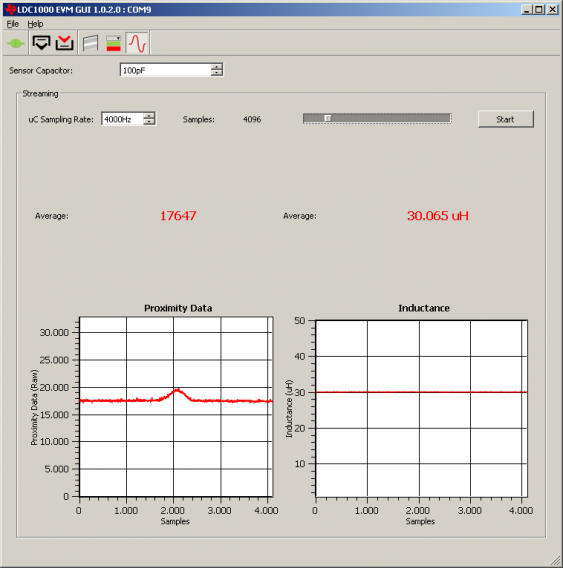Increase Sensor Capacitor with up arrow
Viewport: 563px width, 568px height.
(217, 67)
